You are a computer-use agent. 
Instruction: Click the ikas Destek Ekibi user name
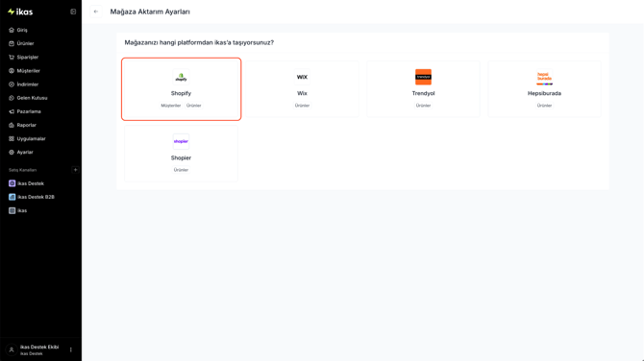pyautogui.click(x=39, y=347)
